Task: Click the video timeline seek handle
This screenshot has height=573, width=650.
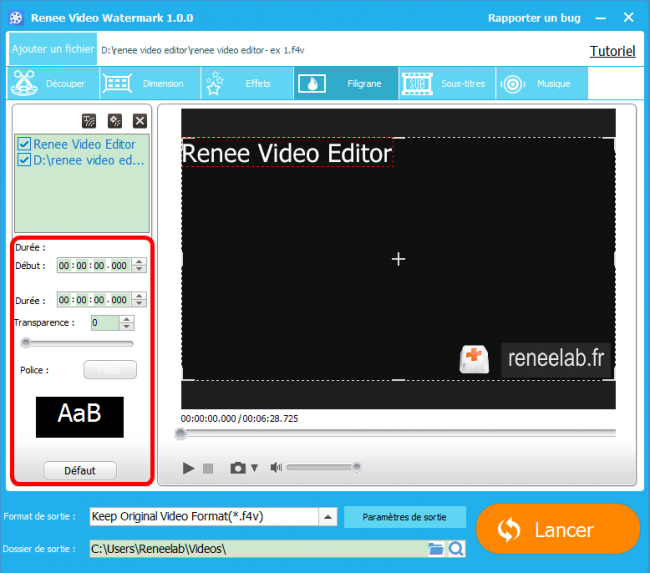Action: click(x=180, y=434)
